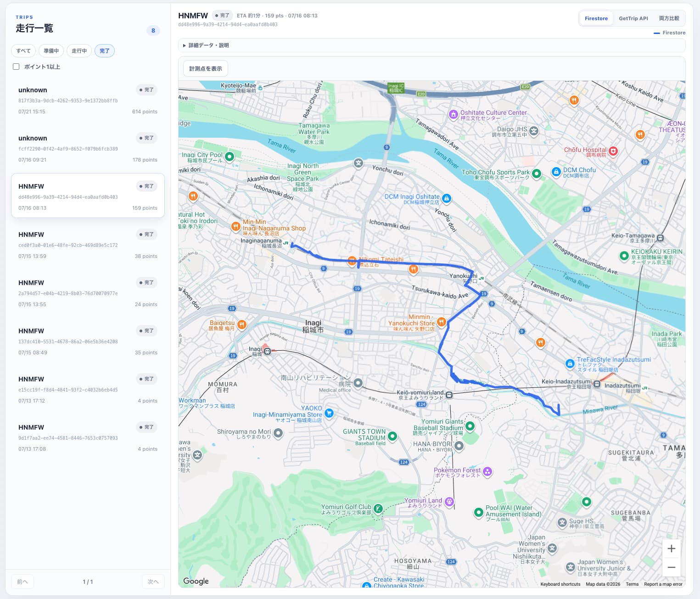The height and width of the screenshot is (599, 700).
Task: Click Report a map error link
Action: (663, 584)
